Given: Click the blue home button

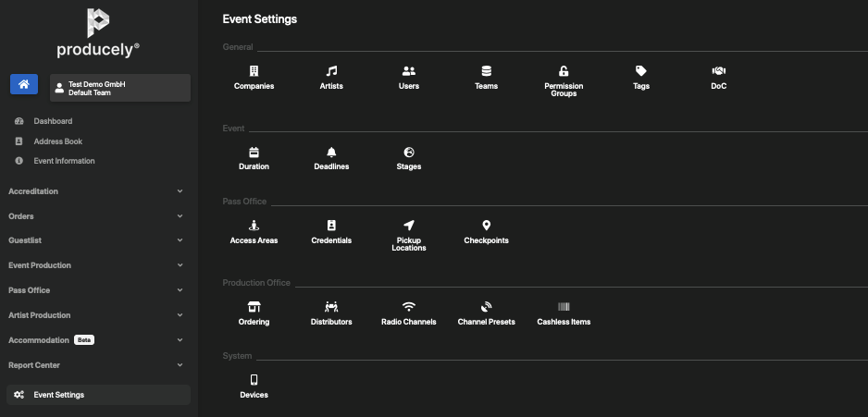Looking at the screenshot, I should click(x=24, y=84).
